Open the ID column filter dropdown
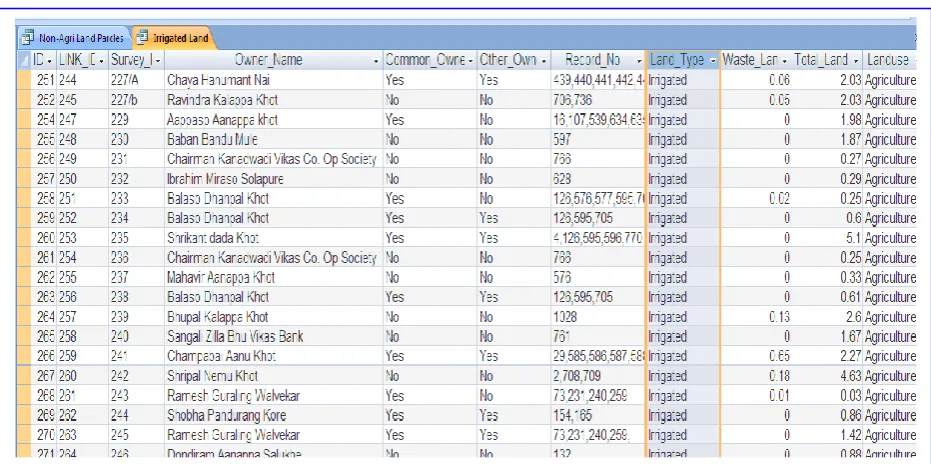Image resolution: width=931 pixels, height=464 pixels. coord(49,61)
